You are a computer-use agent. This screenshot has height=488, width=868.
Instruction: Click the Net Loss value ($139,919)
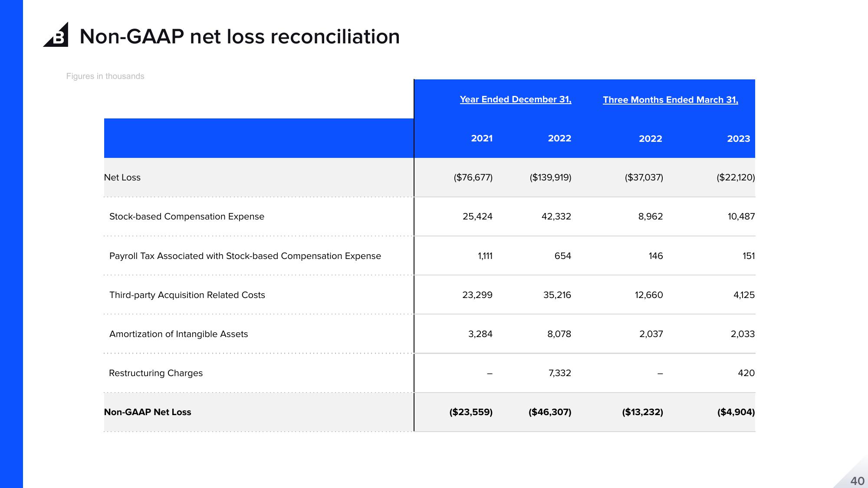point(550,177)
